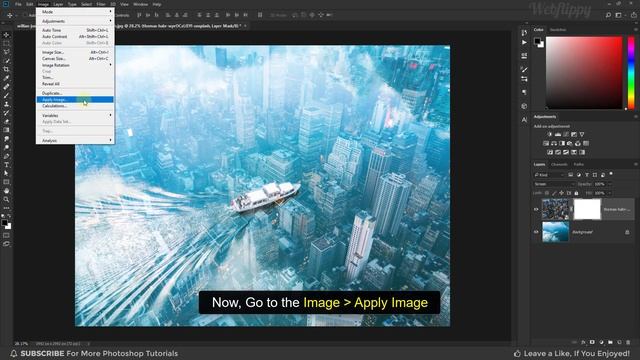Open the Opacity slider dropdown arrow

tap(610, 184)
